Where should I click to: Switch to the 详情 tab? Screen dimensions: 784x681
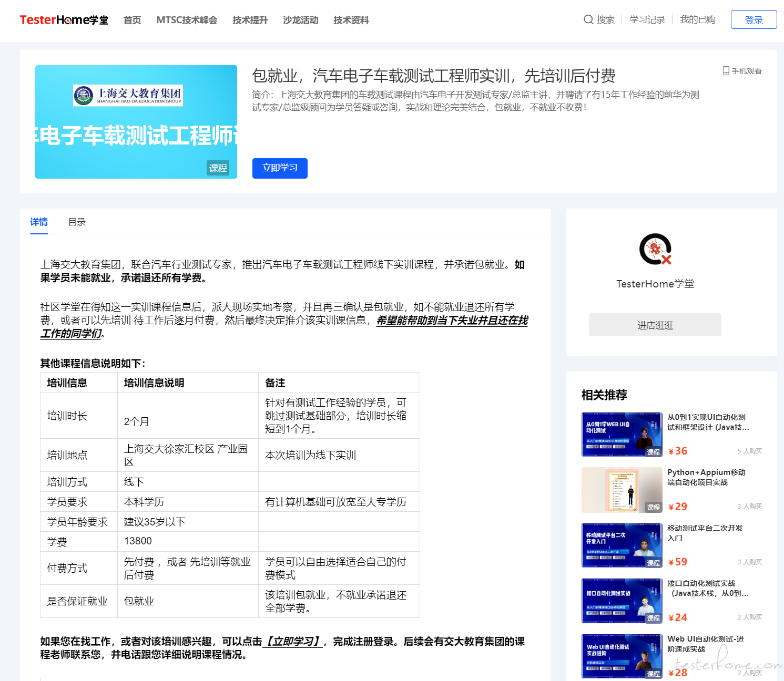(39, 222)
